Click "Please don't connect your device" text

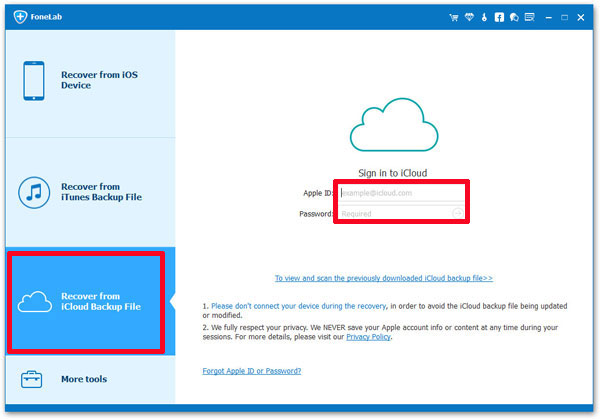pyautogui.click(x=298, y=306)
